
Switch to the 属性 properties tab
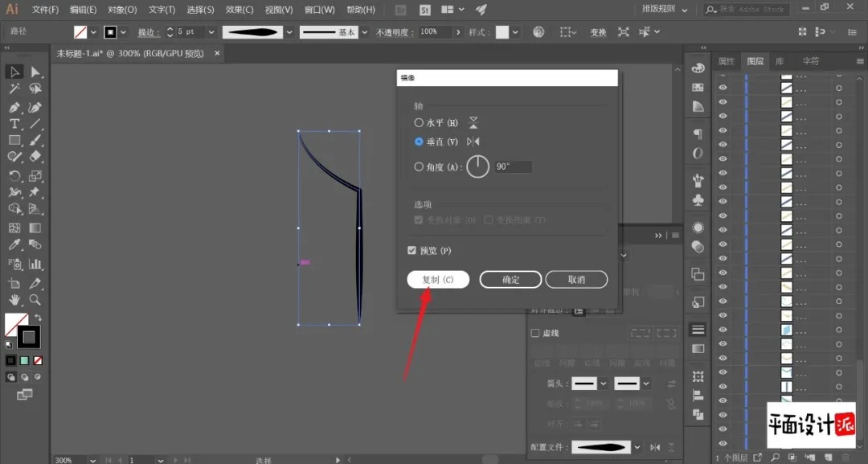[x=727, y=61]
